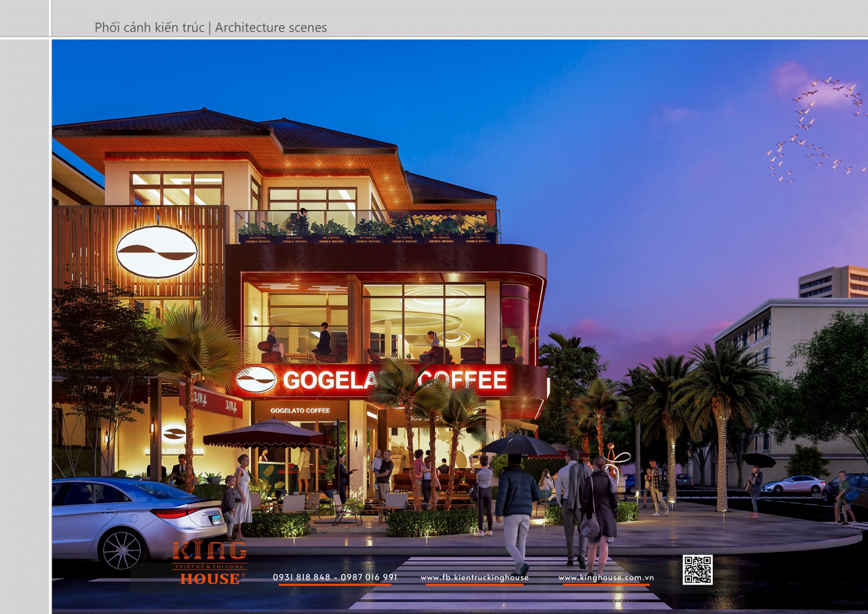Click the large red illuminated COFFEE sign lettering

463,380
